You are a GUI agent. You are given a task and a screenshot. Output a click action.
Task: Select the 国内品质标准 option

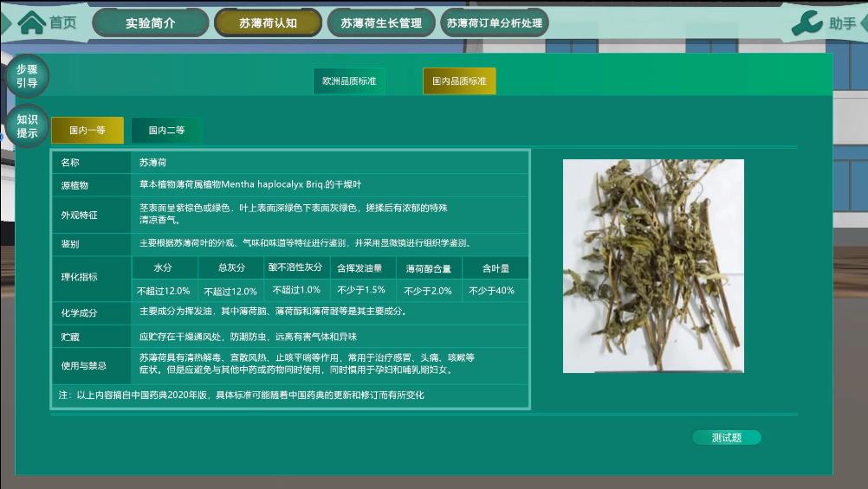pos(459,81)
